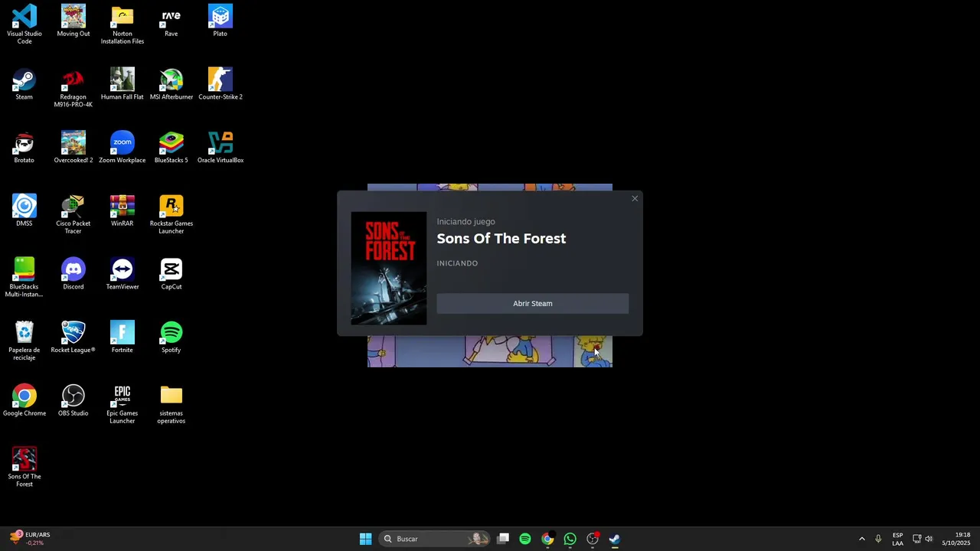Close the Sons Of The Forest launch dialog
This screenshot has width=980, height=551.
(x=635, y=199)
